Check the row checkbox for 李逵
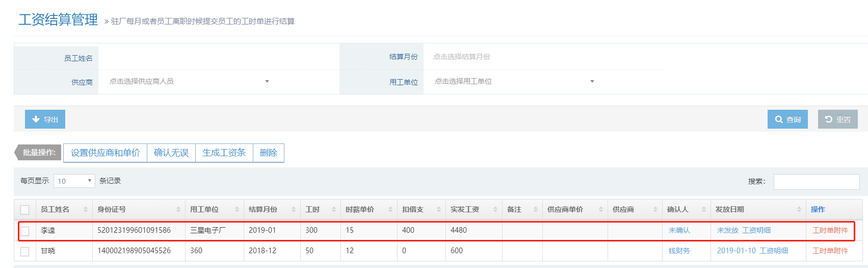 (24, 231)
